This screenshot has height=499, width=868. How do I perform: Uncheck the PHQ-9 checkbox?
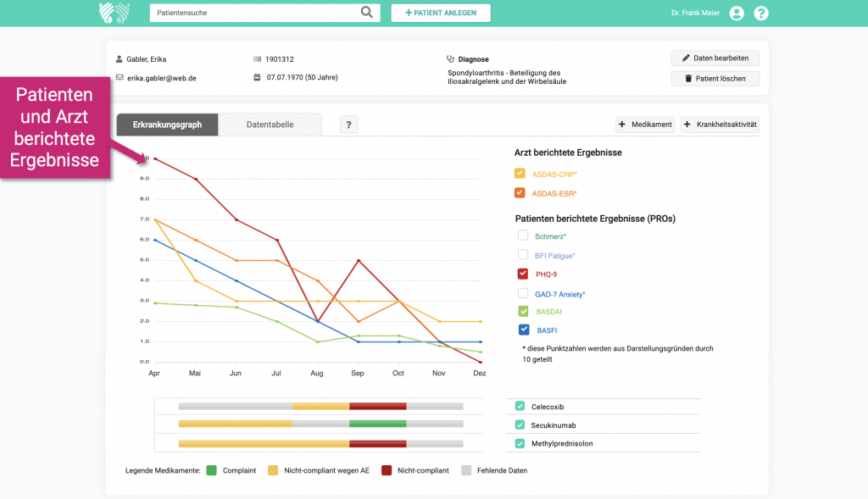pyautogui.click(x=523, y=274)
